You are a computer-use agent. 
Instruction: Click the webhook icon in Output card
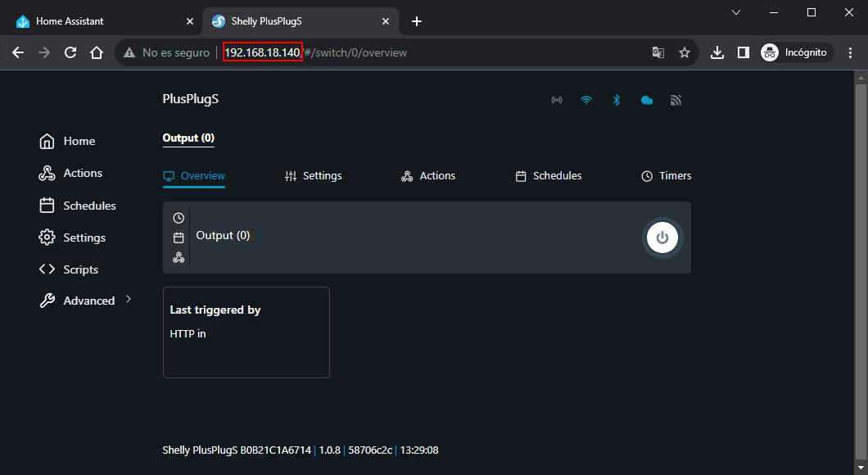(179, 257)
